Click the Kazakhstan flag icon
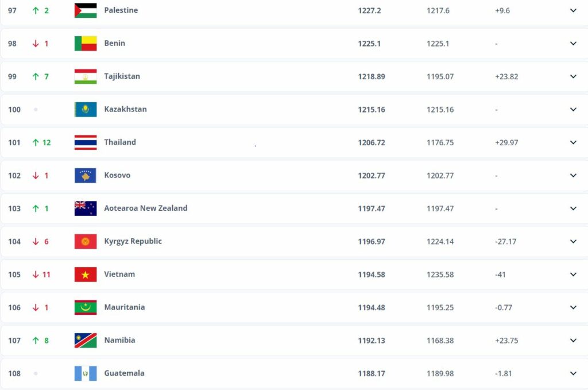Image resolution: width=588 pixels, height=390 pixels. (86, 110)
